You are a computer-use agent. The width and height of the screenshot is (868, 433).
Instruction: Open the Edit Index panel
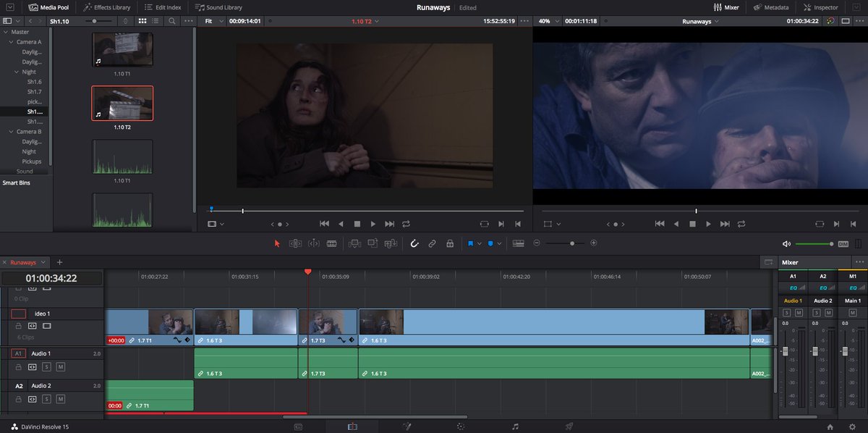point(162,7)
